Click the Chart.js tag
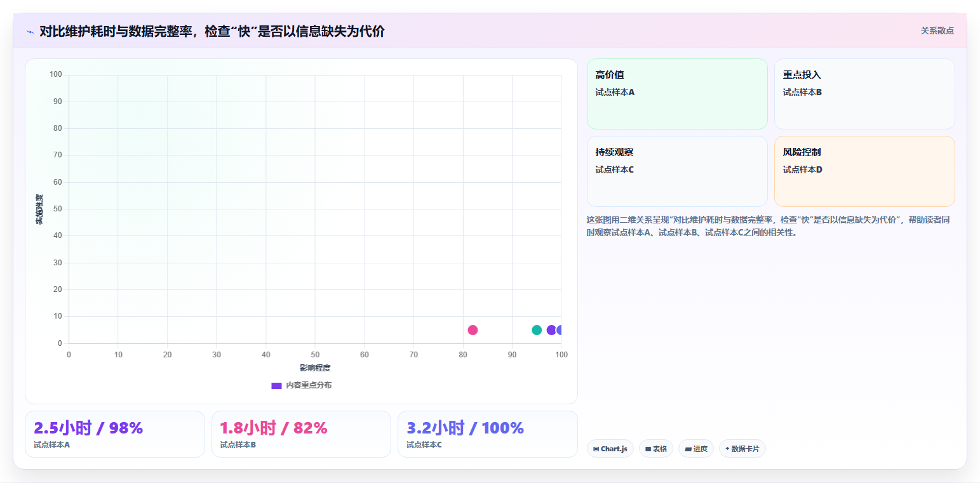 pyautogui.click(x=610, y=449)
